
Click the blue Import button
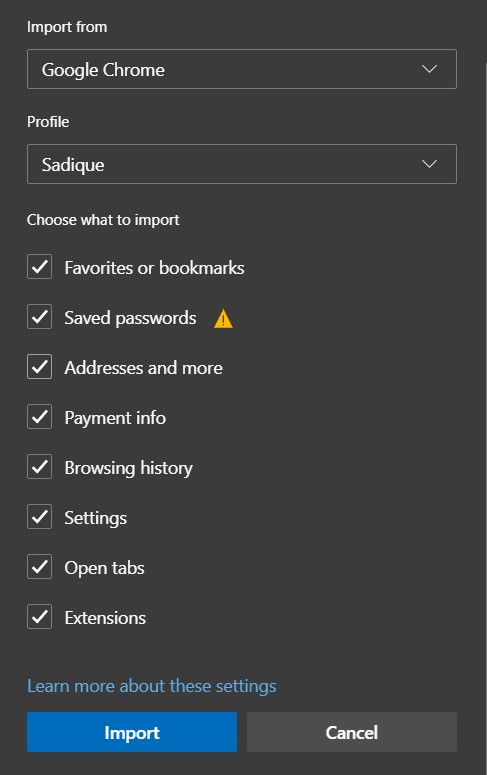click(132, 732)
